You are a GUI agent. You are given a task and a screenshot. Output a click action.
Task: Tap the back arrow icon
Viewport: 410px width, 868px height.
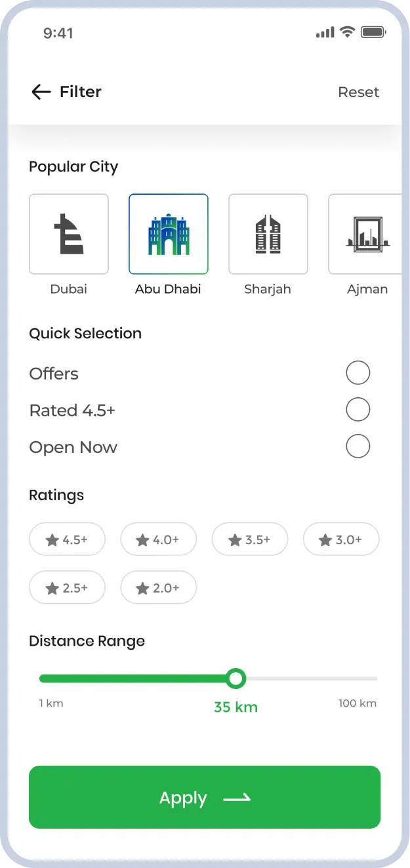click(x=41, y=92)
